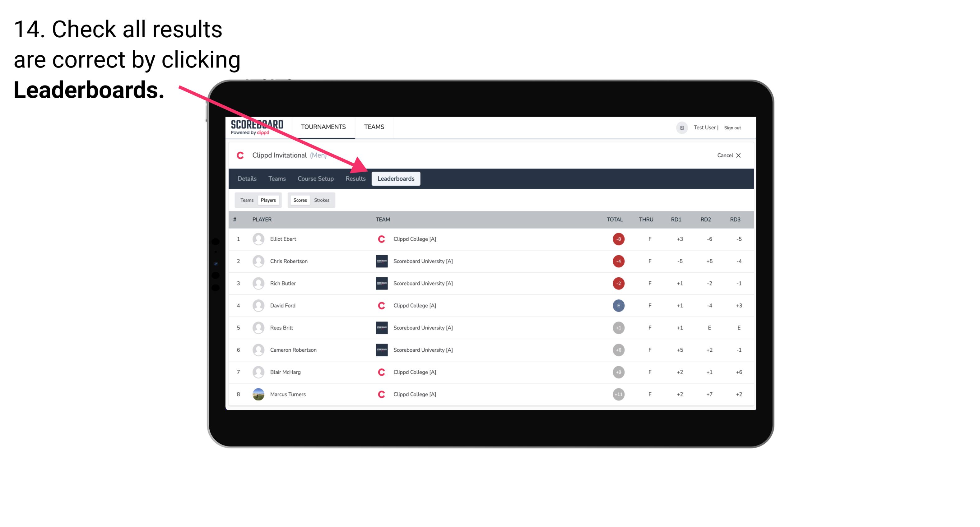The height and width of the screenshot is (527, 980).
Task: Click the Clippd 'C' logo icon next to tournament title
Action: click(240, 155)
